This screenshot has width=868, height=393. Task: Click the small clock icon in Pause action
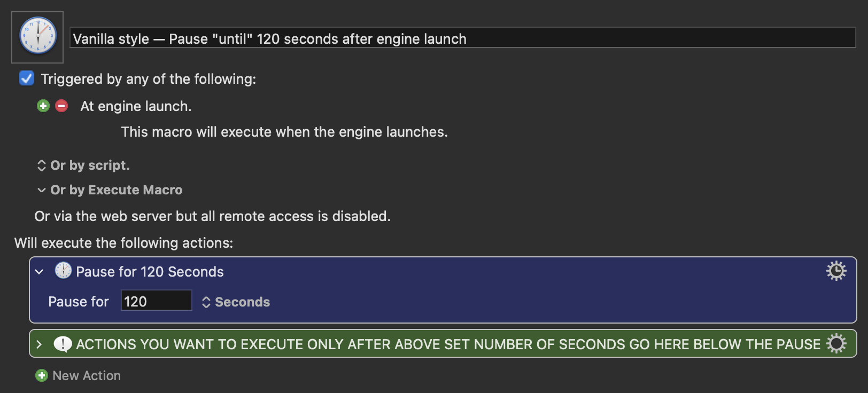63,271
